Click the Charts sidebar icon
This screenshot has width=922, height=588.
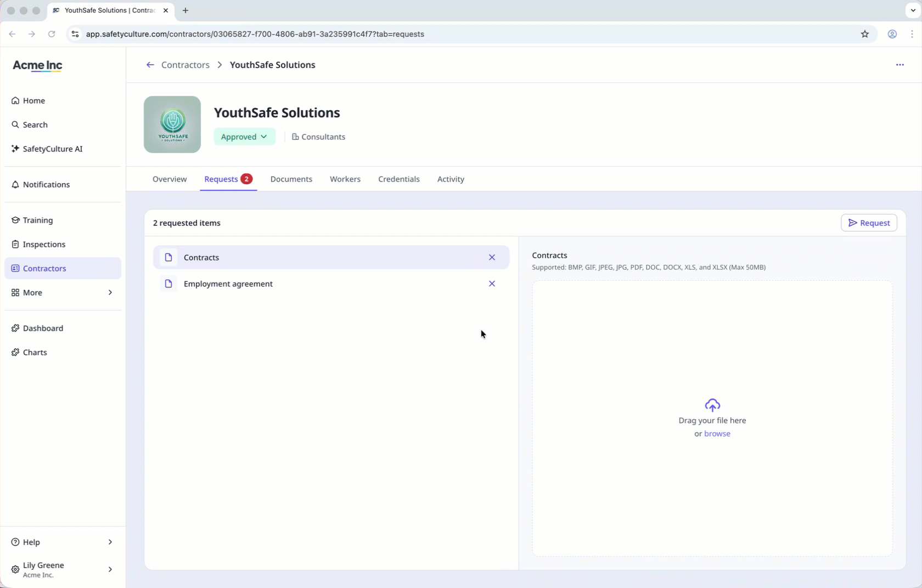tap(15, 353)
